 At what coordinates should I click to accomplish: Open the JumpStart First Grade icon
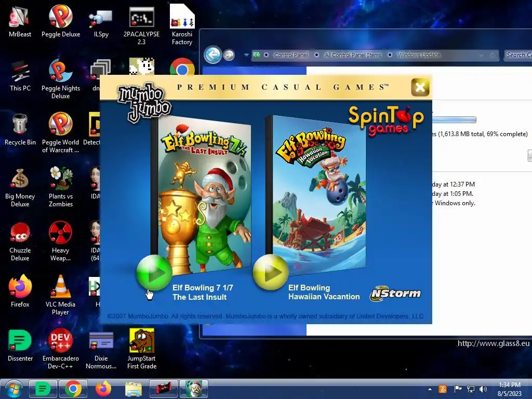point(142,349)
